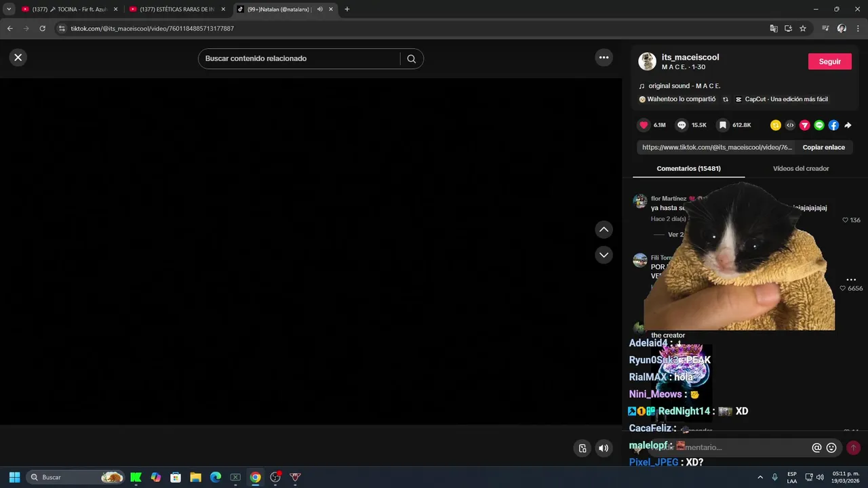Open the microphone icon in system tray
The height and width of the screenshot is (488, 868).
point(774,477)
